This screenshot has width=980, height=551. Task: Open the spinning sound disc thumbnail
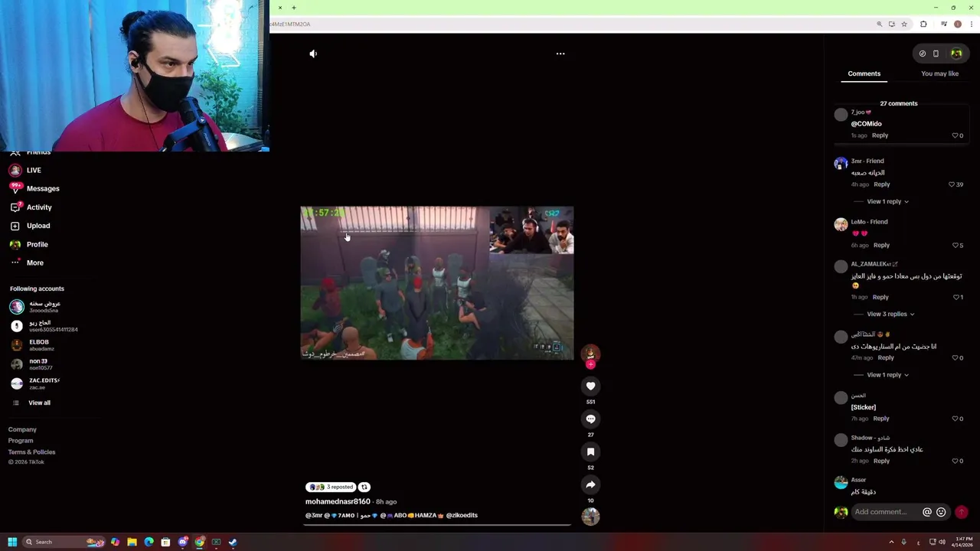590,517
